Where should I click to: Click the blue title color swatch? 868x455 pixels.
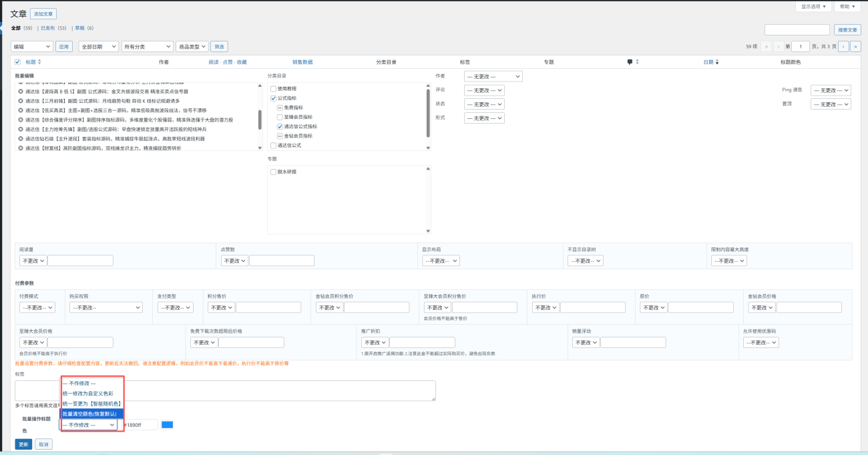pyautogui.click(x=168, y=424)
